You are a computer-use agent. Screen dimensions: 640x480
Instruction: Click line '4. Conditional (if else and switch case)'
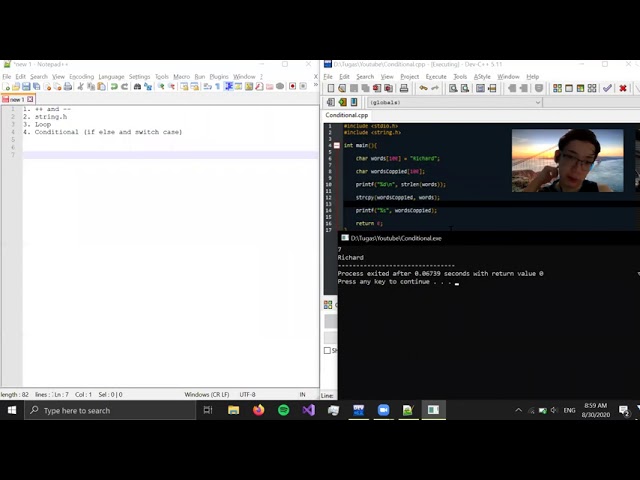click(102, 132)
